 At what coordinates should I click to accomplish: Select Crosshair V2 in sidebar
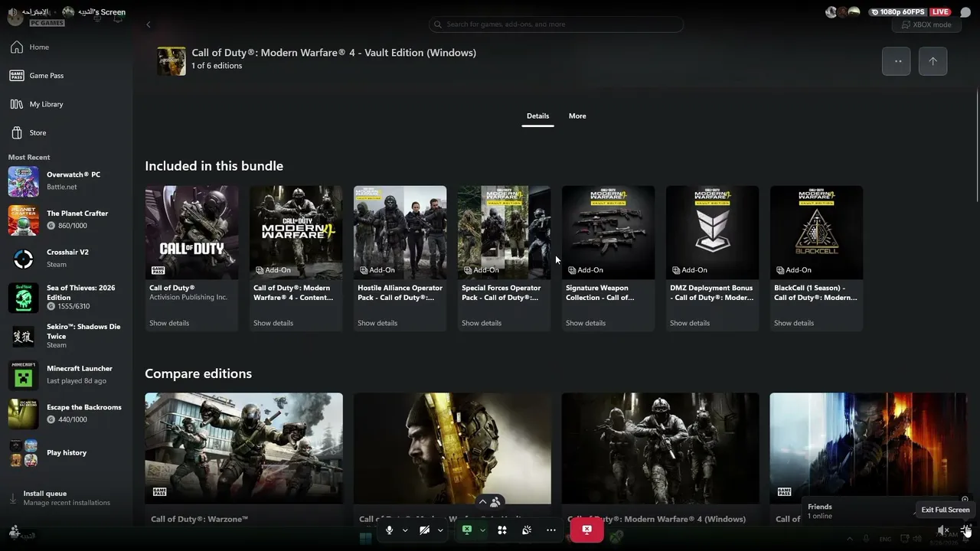tap(66, 259)
